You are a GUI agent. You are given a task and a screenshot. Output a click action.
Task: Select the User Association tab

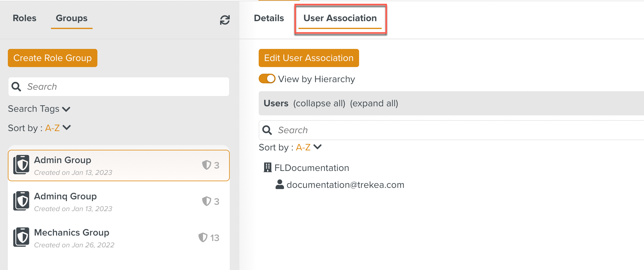point(340,18)
